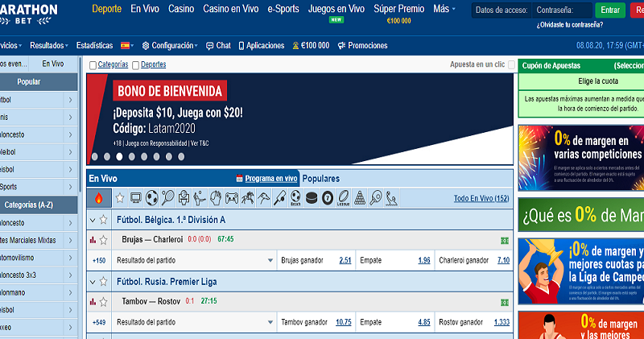The width and height of the screenshot is (644, 339).
Task: Open the e-Sports section
Action: click(283, 9)
